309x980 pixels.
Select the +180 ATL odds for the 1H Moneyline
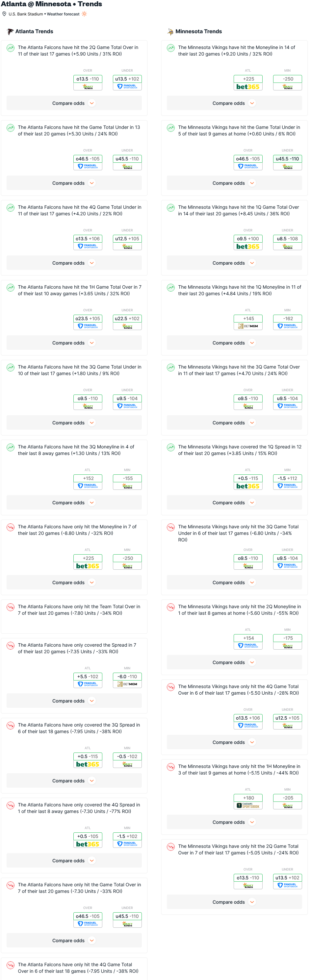click(x=248, y=798)
